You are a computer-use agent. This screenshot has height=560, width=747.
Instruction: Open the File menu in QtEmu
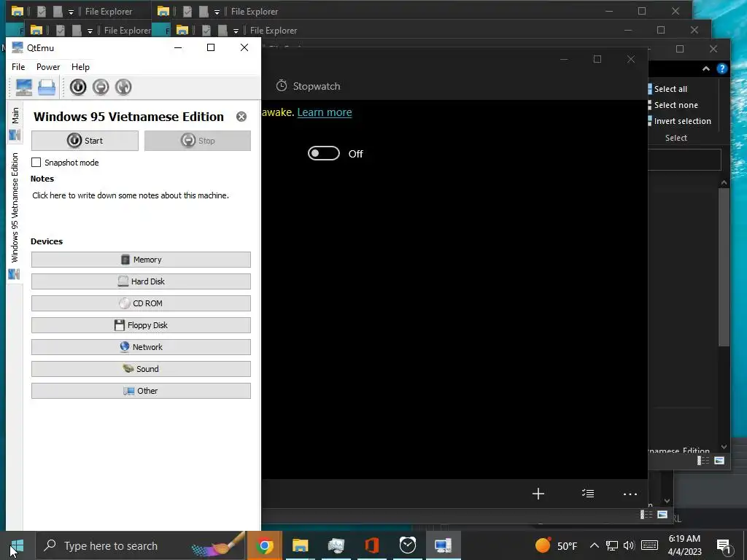click(18, 66)
